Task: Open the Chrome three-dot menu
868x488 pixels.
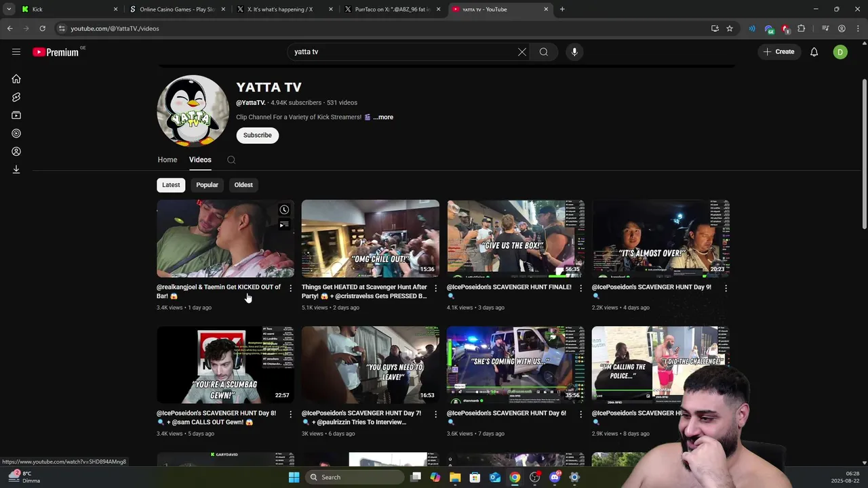Action: pos(857,28)
